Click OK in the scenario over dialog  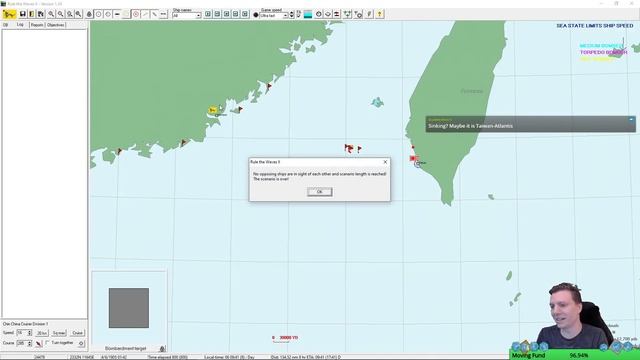tap(320, 191)
